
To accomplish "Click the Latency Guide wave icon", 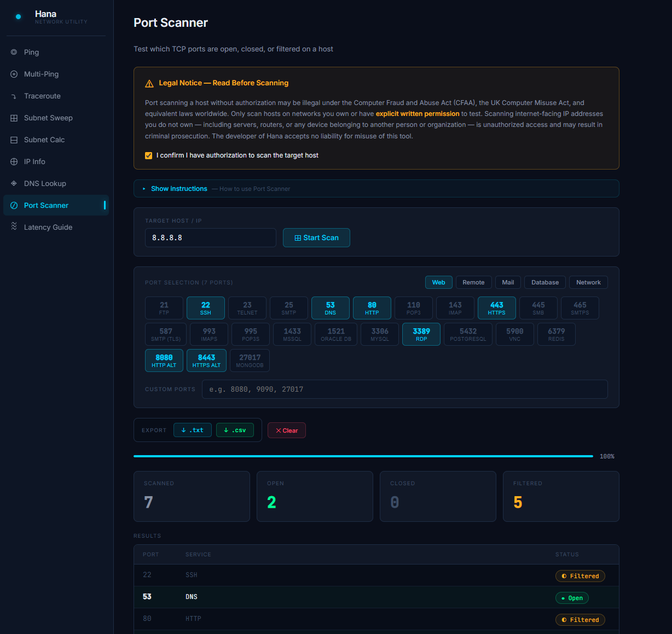I will 14,226.
